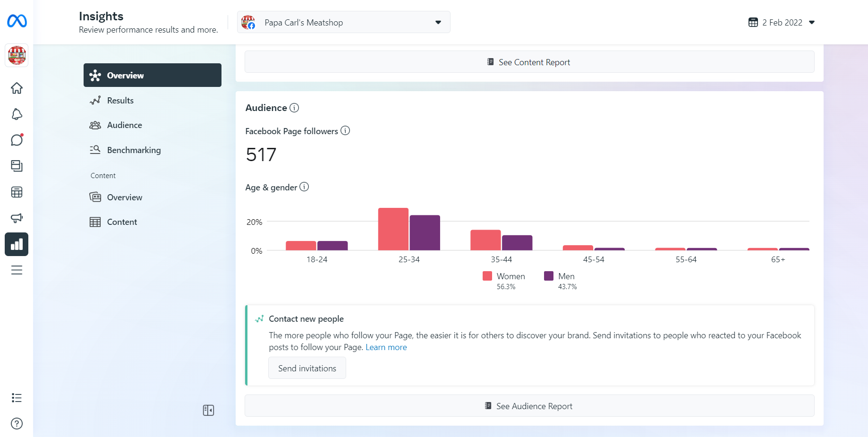Expand the Papa Carl's Meatshop page selector

(x=344, y=22)
